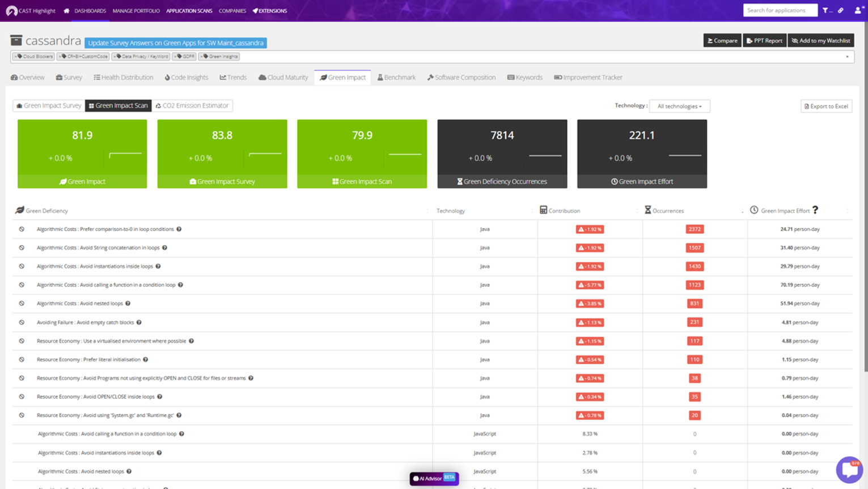Open the All technologies dropdown
This screenshot has height=489, width=868.
679,106
